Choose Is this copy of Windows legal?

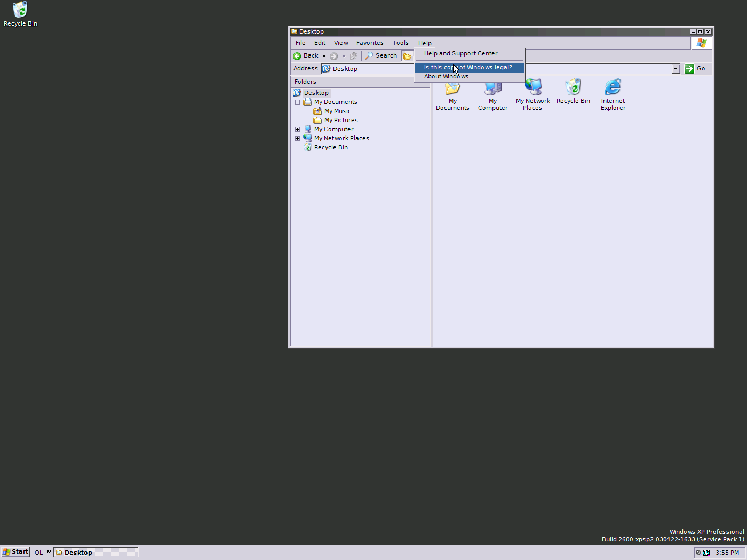470,68
